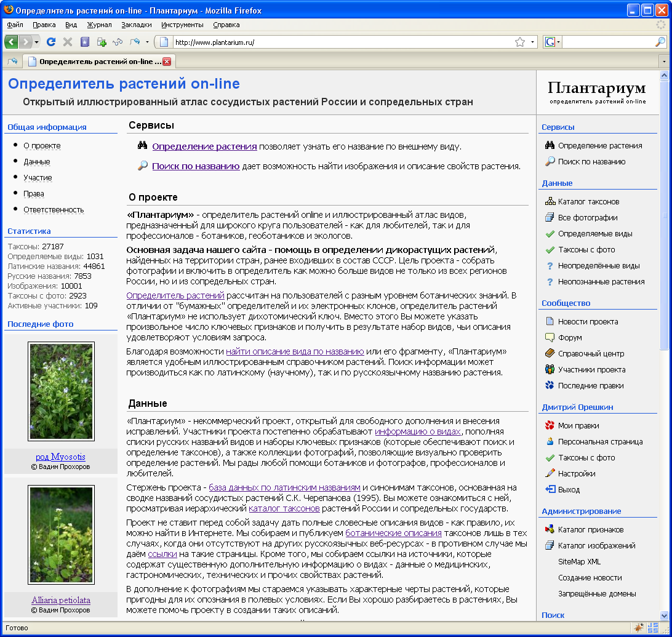The image size is (672, 637).
Task: Open the Google search engine dropdown
Action: (558, 42)
